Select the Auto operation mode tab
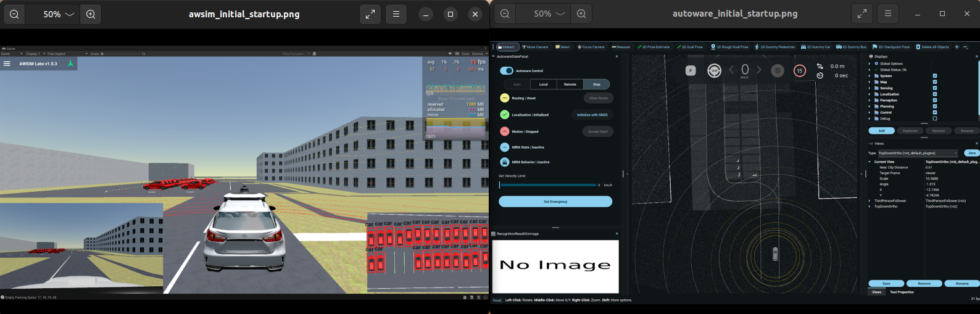 [517, 85]
